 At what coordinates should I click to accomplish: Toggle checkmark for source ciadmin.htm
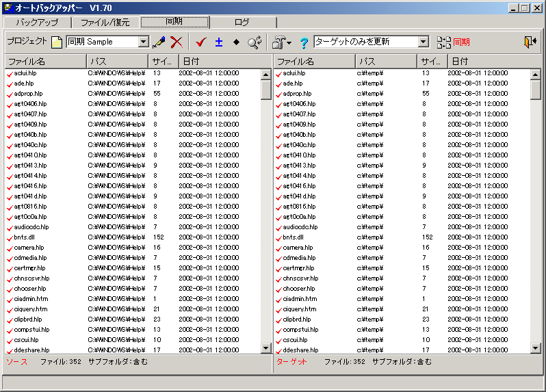coord(10,300)
